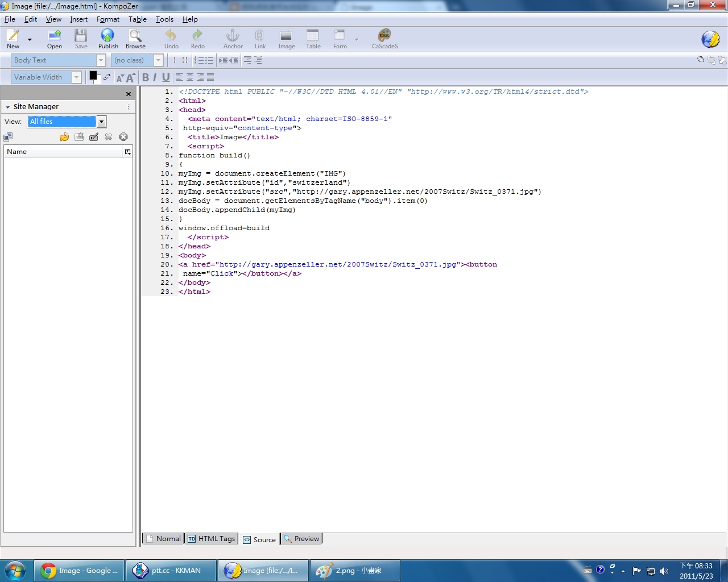Open the column picker in Name header
The width and height of the screenshot is (728, 582).
(x=128, y=152)
